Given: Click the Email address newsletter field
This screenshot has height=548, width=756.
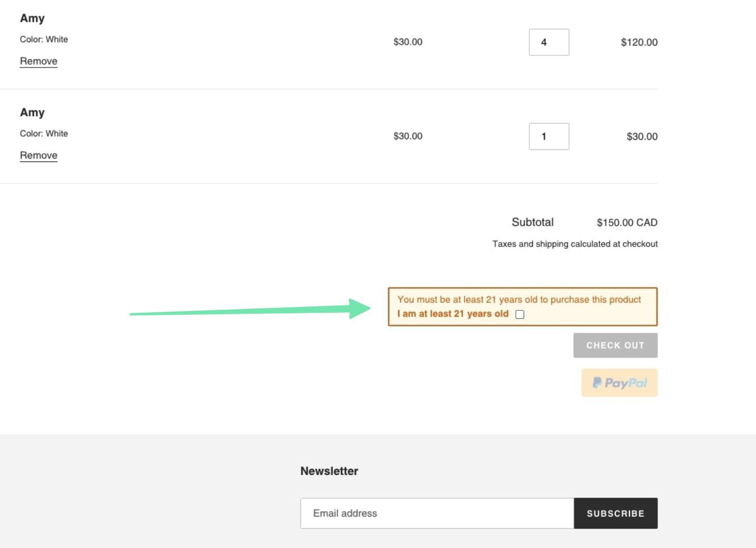Looking at the screenshot, I should click(x=437, y=513).
